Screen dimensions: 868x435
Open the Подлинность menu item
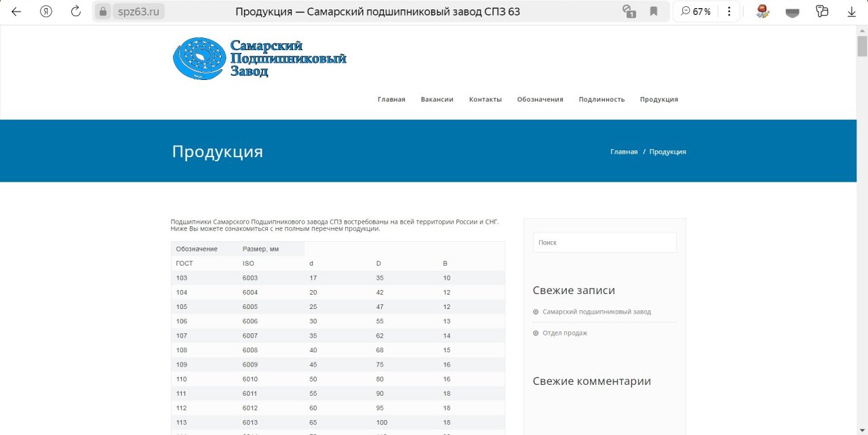[x=601, y=100]
